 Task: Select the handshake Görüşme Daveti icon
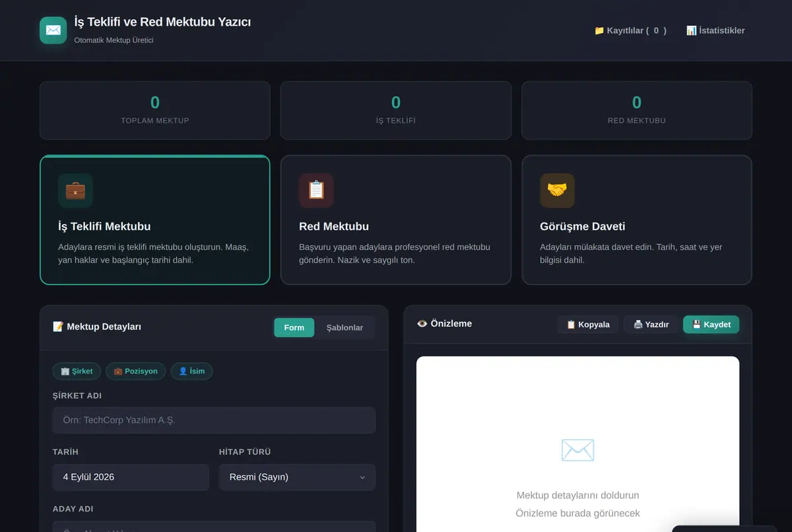coord(557,191)
